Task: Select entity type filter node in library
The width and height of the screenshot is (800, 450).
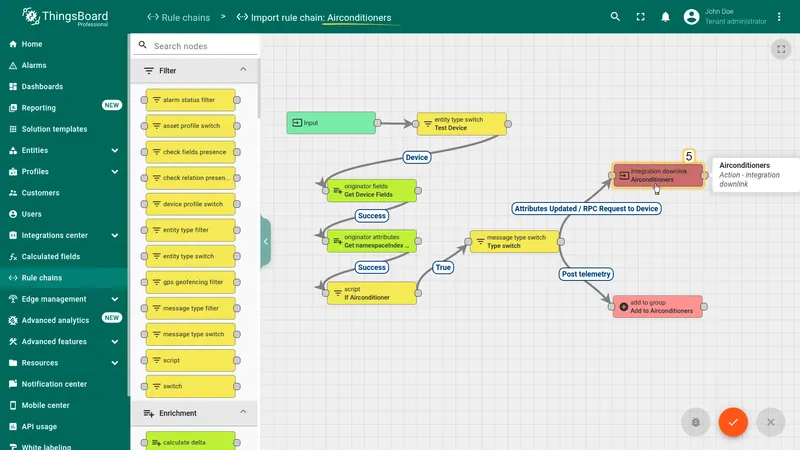Action: 190,230
